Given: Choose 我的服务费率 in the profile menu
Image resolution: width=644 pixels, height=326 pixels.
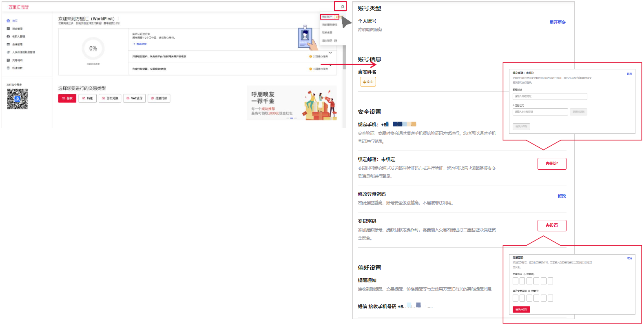Looking at the screenshot, I should click(330, 25).
